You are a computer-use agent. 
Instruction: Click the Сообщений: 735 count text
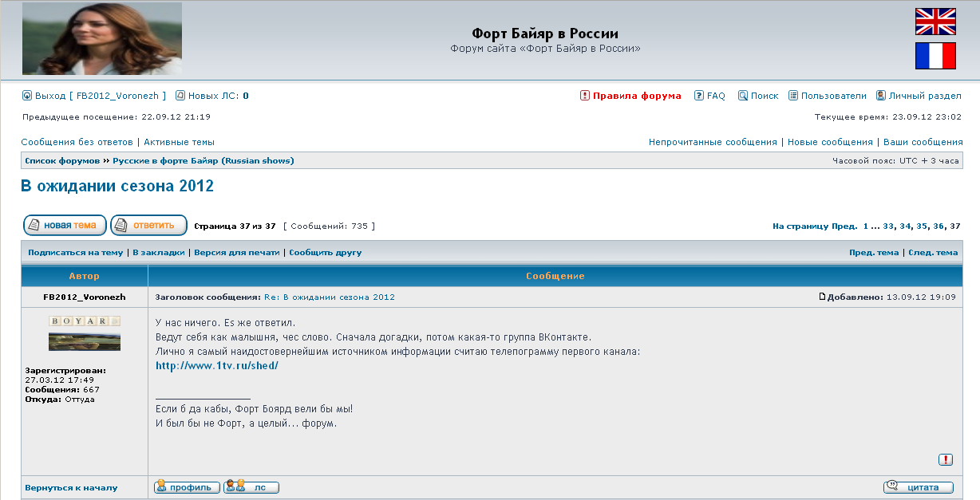tap(329, 226)
